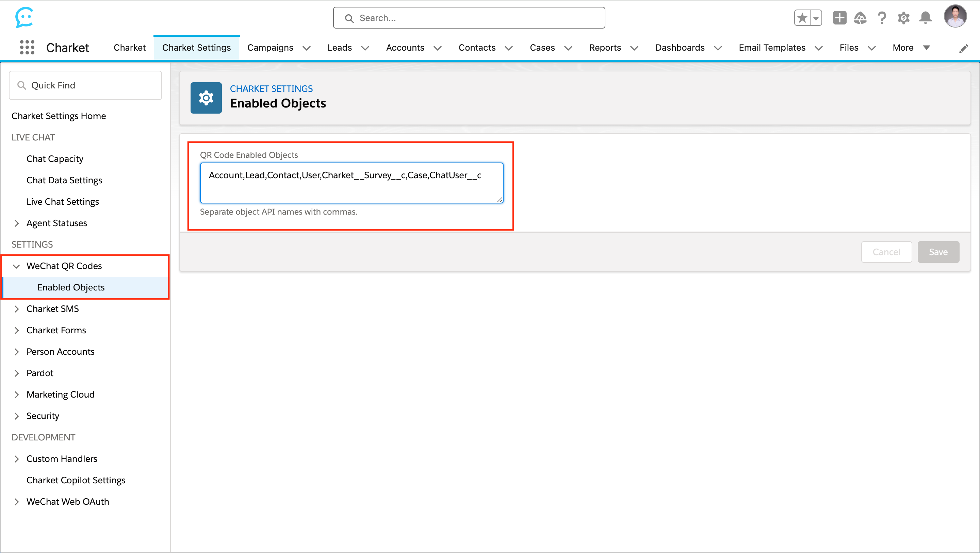Click the Quick Find magnifier icon
Image resolution: width=980 pixels, height=553 pixels.
22,85
